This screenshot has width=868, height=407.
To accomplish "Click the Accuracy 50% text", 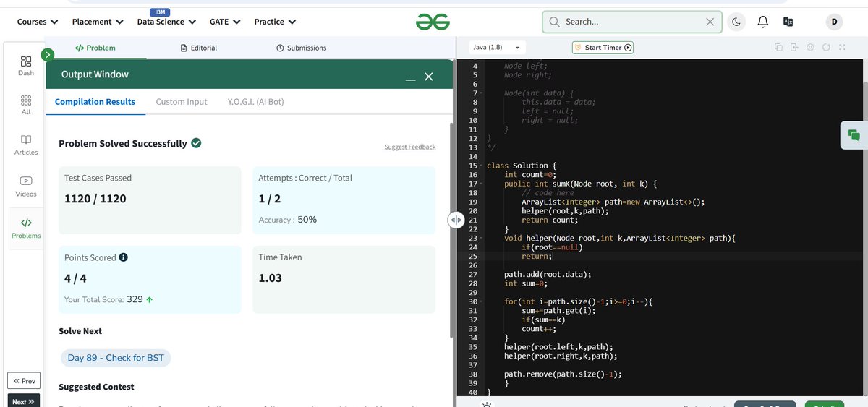I will (x=288, y=220).
